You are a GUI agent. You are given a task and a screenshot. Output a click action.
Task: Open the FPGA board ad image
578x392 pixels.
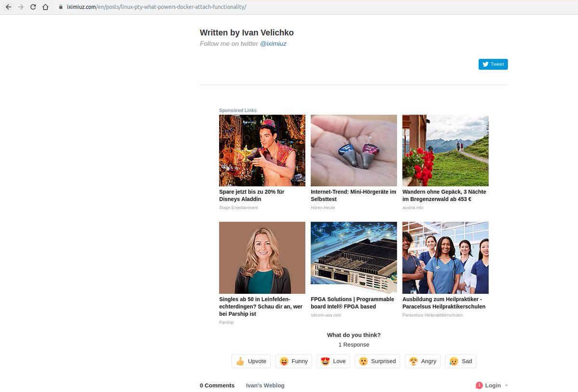[x=354, y=258]
